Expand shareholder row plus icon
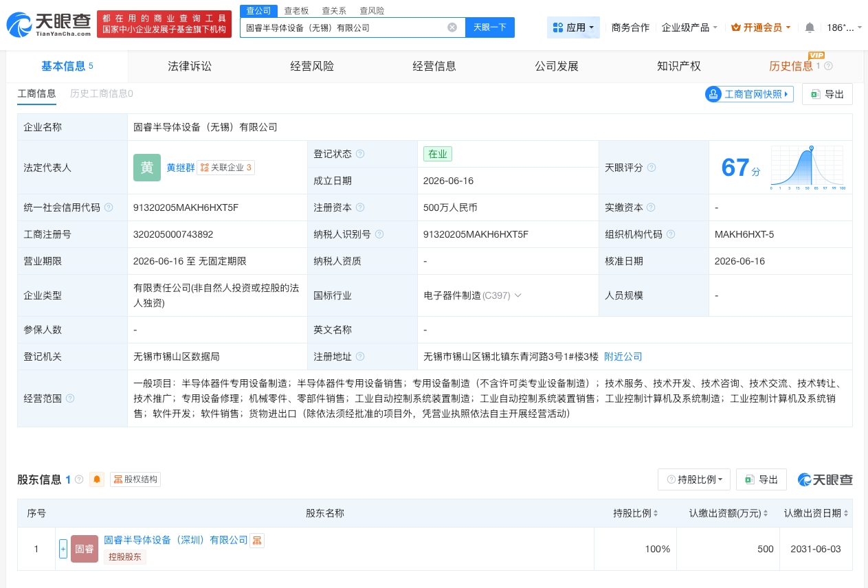Viewport: 868px width, 588px height. [63, 549]
